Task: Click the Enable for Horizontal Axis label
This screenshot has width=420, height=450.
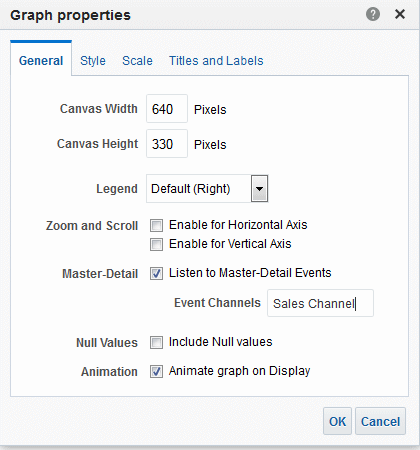Action: click(238, 225)
